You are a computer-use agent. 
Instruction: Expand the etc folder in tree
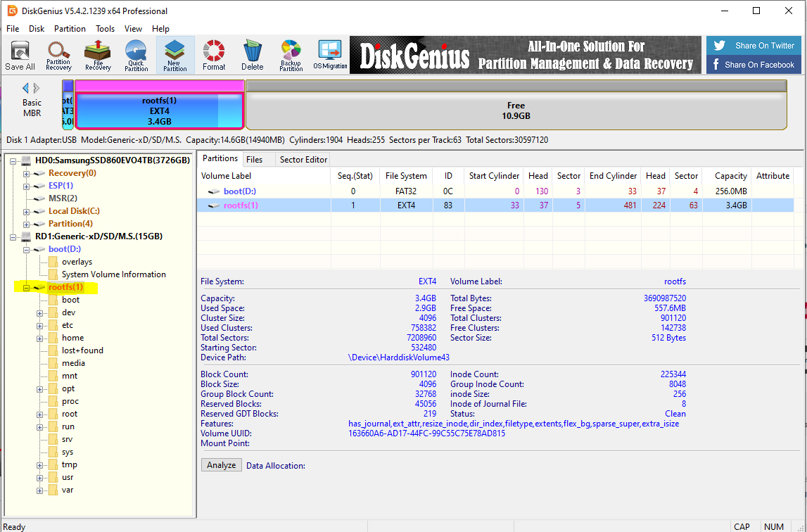(x=40, y=325)
